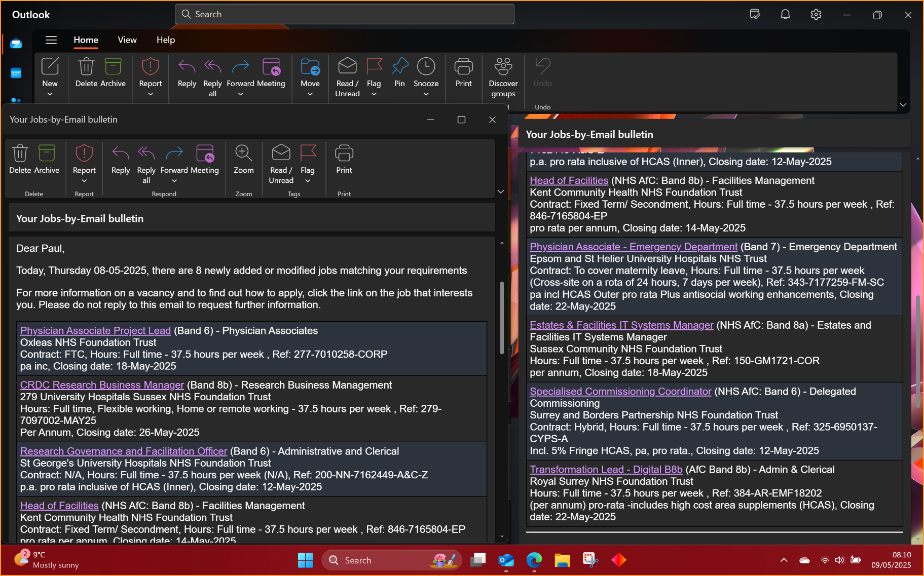Viewport: 924px width, 576px height.
Task: Open My Day icon in title bar
Action: [755, 15]
